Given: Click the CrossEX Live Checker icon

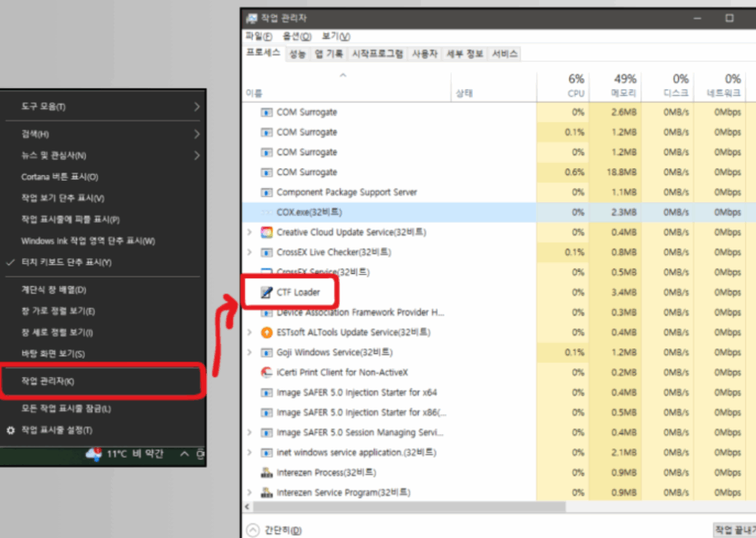Looking at the screenshot, I should [266, 252].
